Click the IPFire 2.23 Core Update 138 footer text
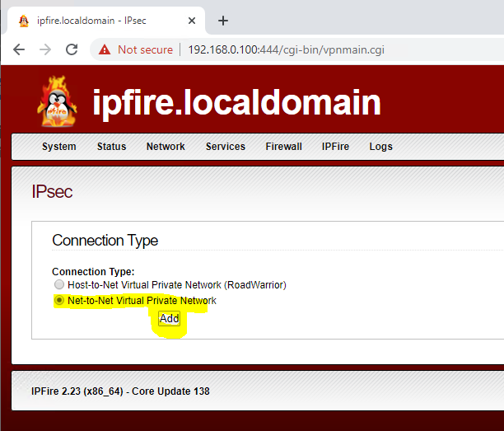The image size is (504, 431). point(120,391)
